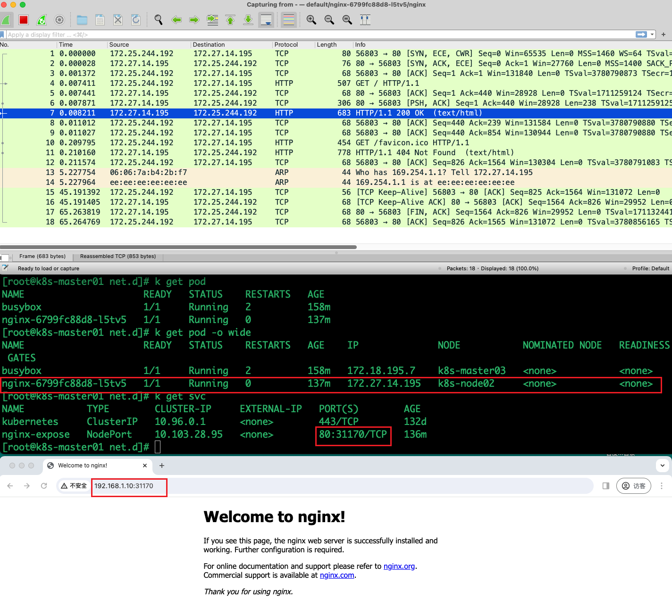Open a new browser tab

[x=162, y=466]
